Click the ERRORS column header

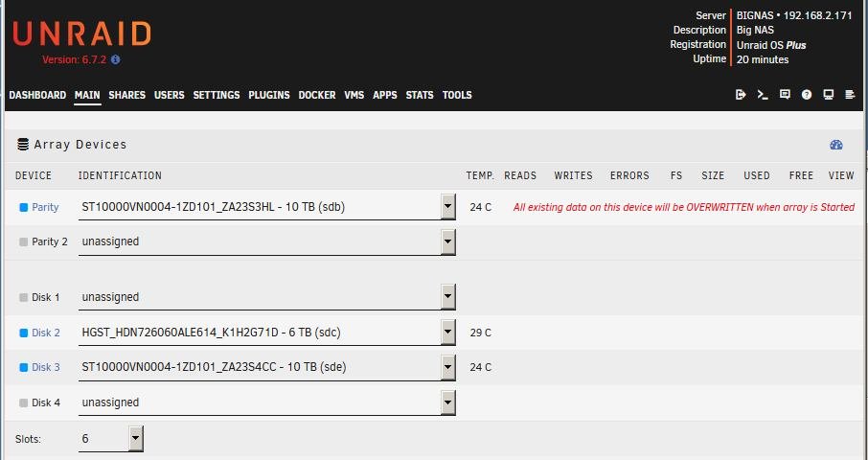(x=629, y=175)
